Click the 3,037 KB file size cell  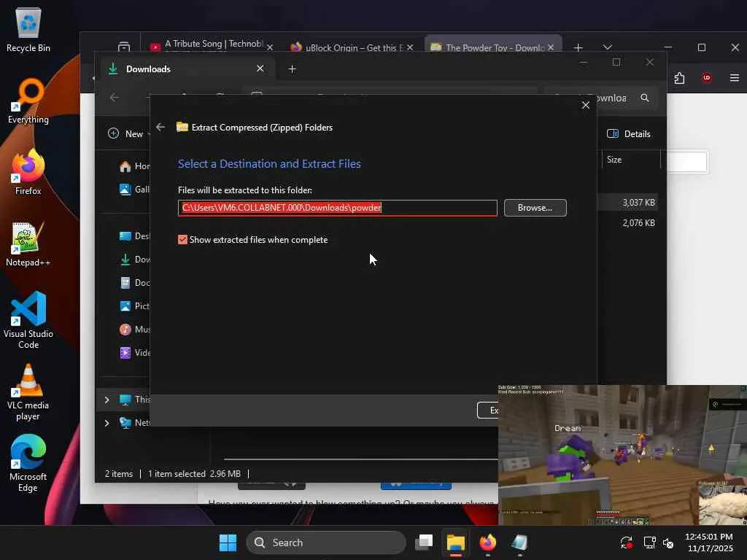[x=638, y=203]
